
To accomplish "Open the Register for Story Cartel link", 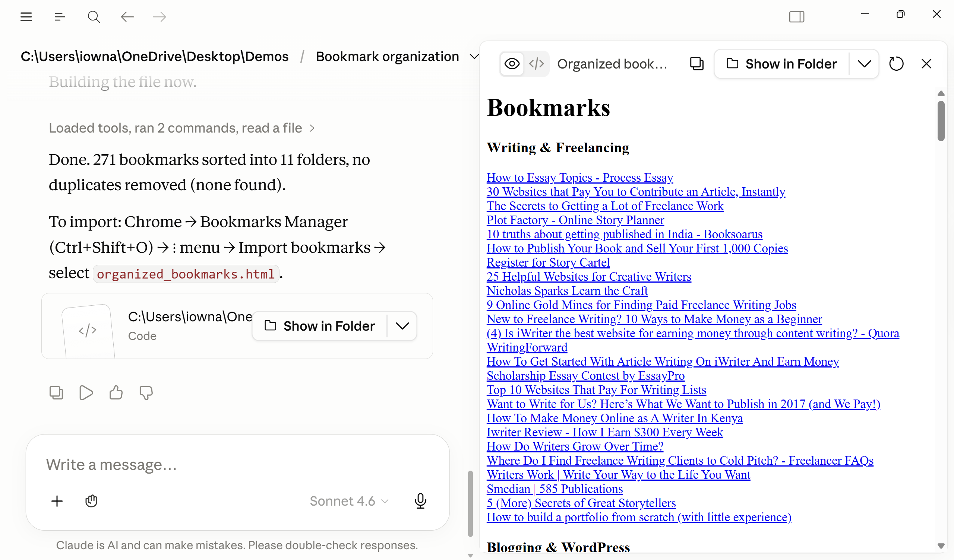I will (x=548, y=262).
